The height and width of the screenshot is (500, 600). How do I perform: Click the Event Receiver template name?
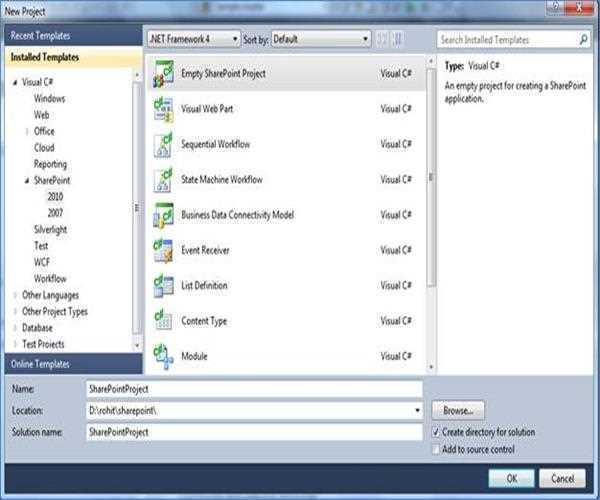coord(205,251)
